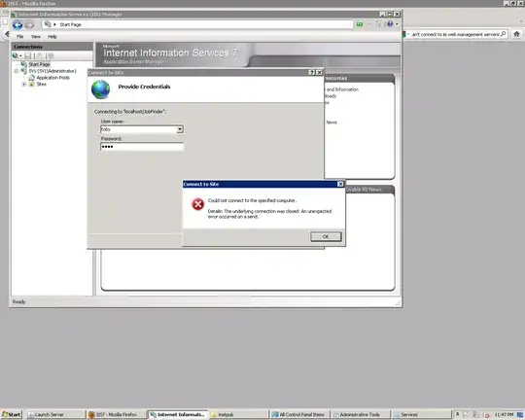
Task: Click the News link in resources panel
Action: click(332, 122)
